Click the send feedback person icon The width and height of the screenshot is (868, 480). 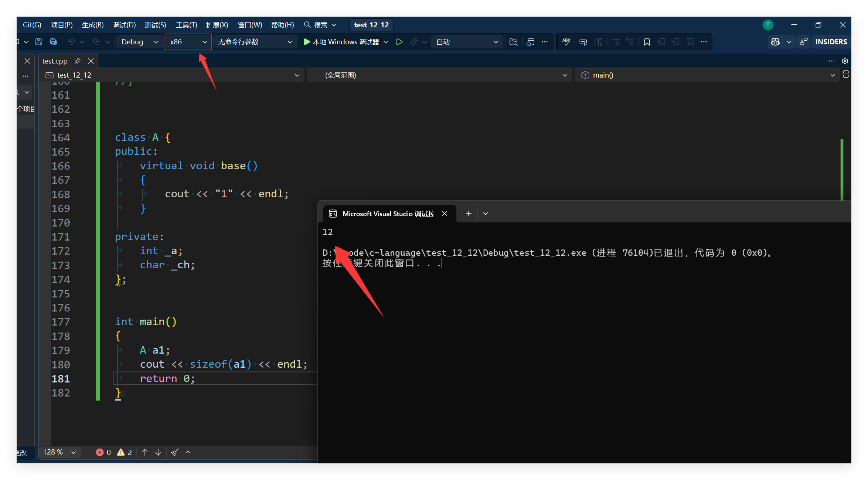[x=803, y=42]
